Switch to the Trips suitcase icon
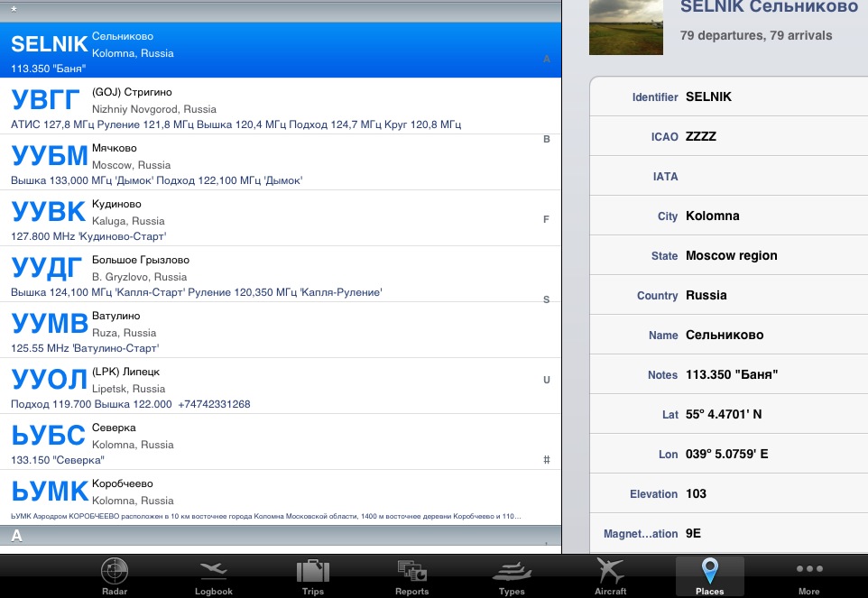This screenshot has width=868, height=598. 313,572
